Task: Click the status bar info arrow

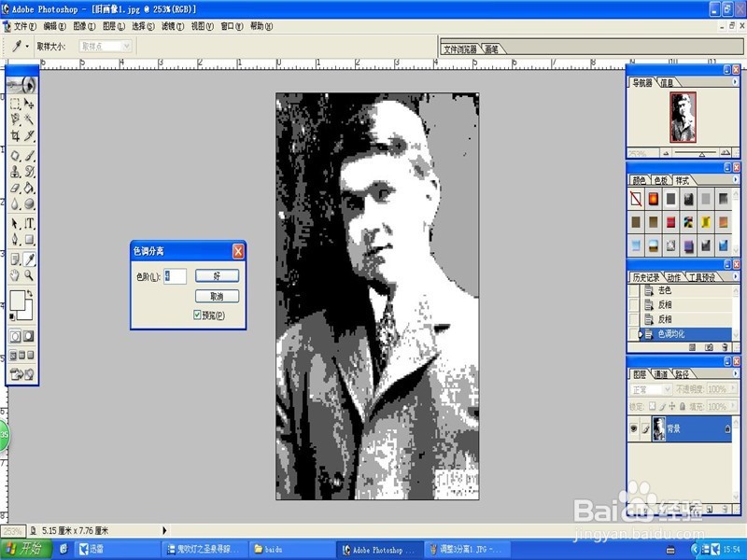Action: point(164,530)
